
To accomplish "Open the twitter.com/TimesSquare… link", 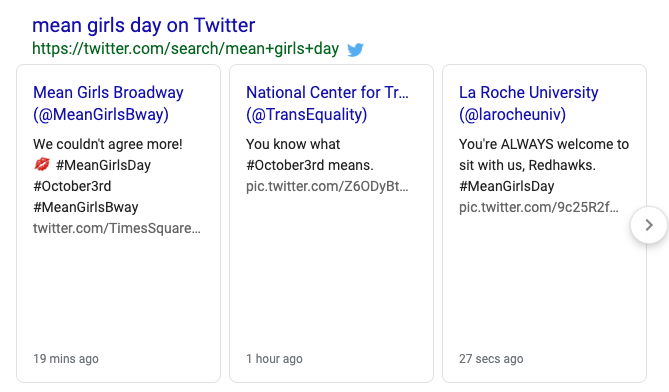I will (116, 228).
